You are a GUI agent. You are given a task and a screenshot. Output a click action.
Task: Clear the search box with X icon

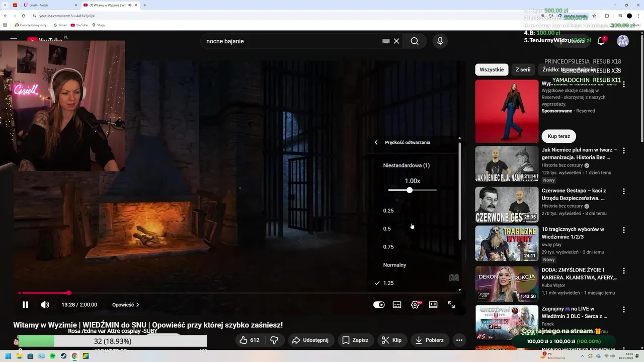point(396,41)
